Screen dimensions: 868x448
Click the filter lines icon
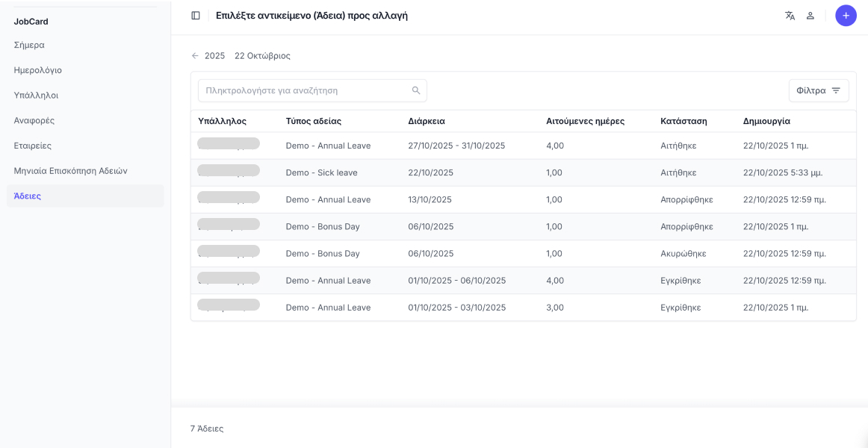(836, 90)
